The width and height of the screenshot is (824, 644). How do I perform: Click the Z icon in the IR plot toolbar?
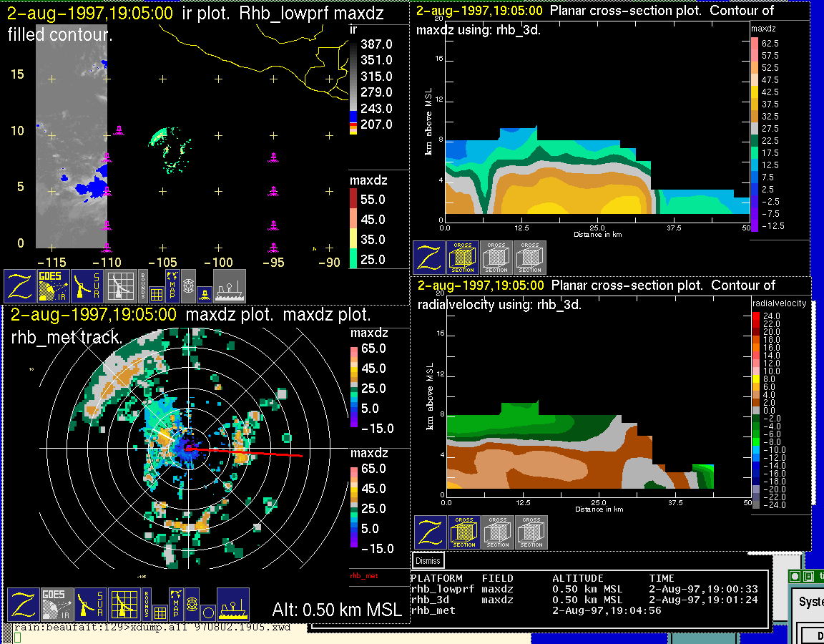pyautogui.click(x=20, y=286)
